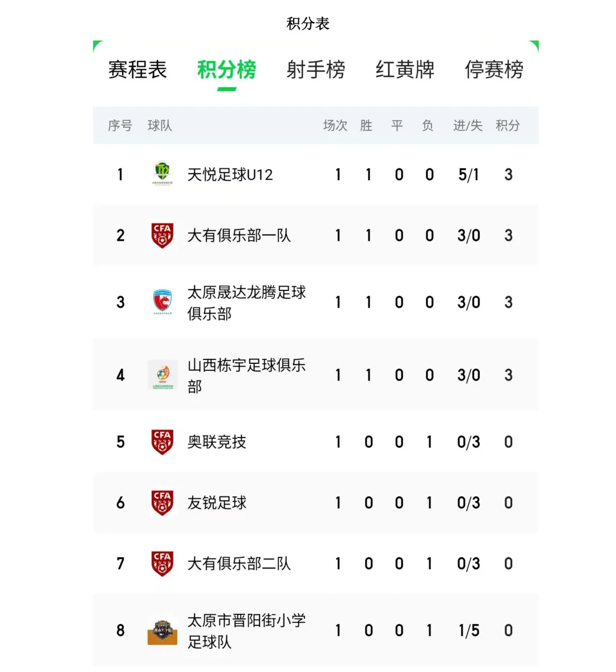Click the 天悦足球U12 green team logo
616x672 pixels.
click(x=163, y=173)
